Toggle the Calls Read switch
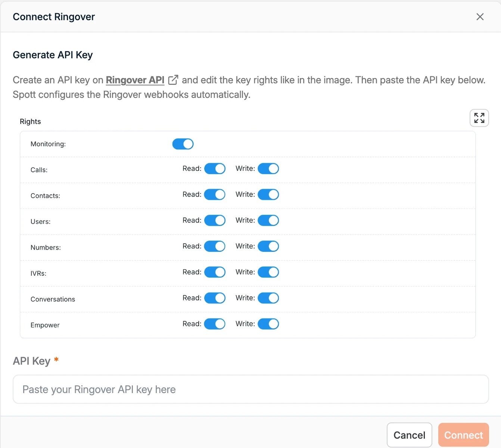The height and width of the screenshot is (448, 501). click(215, 169)
